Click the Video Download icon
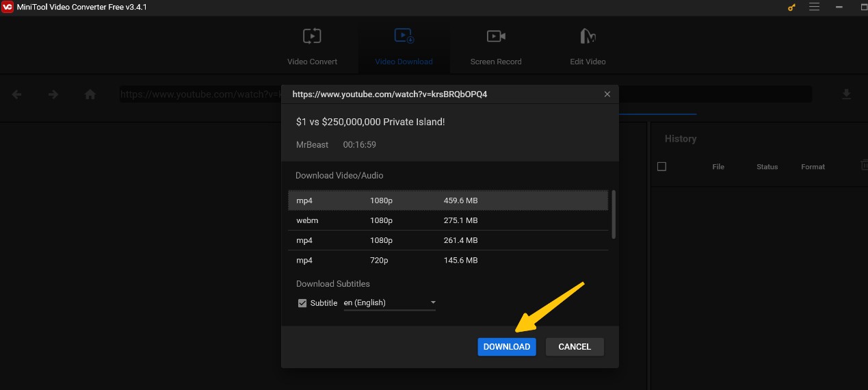The image size is (868, 390). [x=404, y=36]
